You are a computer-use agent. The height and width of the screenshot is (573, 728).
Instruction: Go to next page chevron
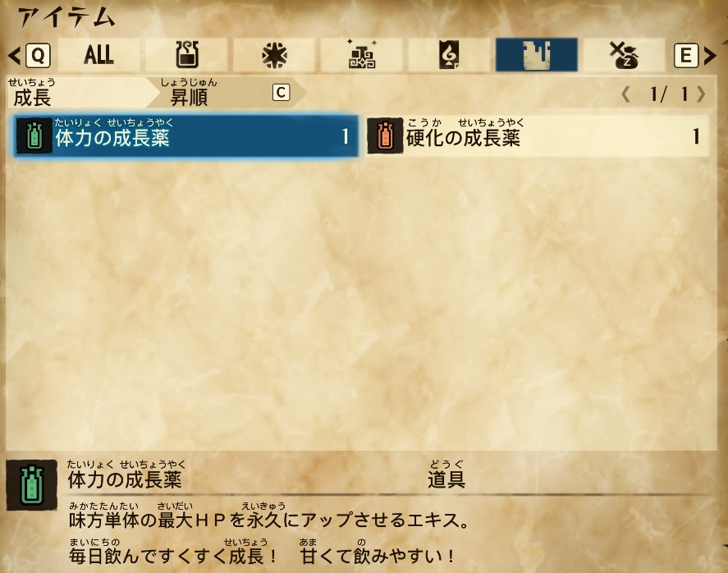(x=701, y=94)
